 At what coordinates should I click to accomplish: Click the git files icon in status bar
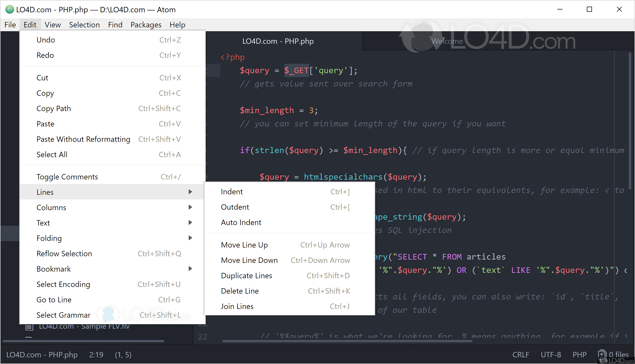pos(602,354)
